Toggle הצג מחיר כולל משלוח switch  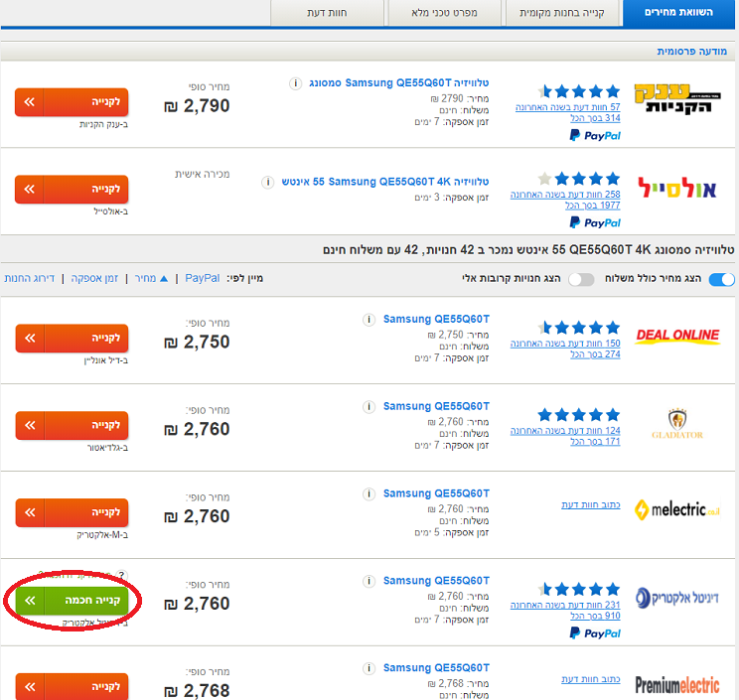[721, 280]
